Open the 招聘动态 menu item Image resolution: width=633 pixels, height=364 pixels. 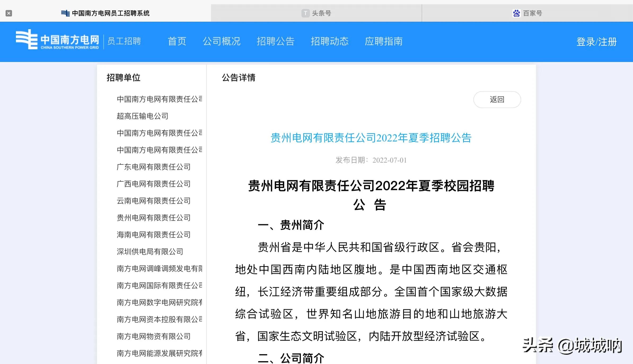(330, 41)
